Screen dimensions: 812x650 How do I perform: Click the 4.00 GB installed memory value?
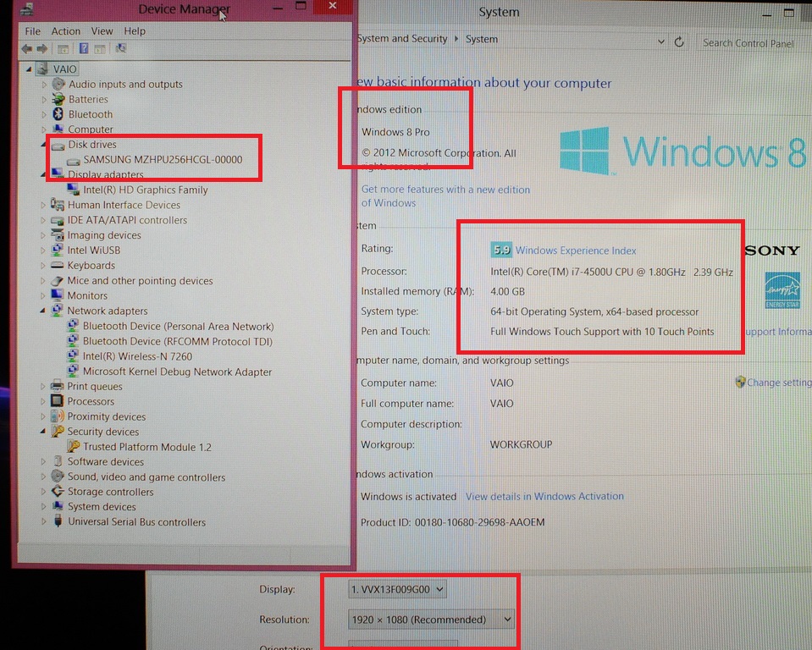point(507,291)
